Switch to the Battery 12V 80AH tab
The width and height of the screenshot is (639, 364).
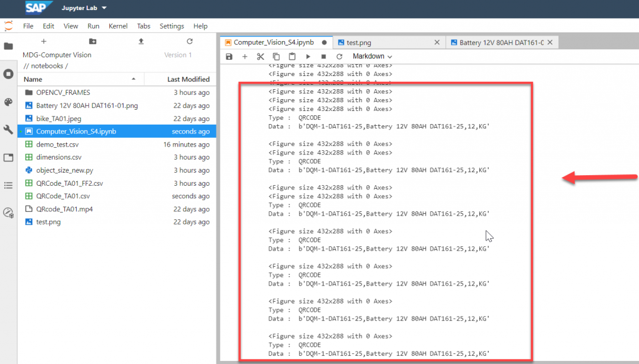click(x=501, y=42)
